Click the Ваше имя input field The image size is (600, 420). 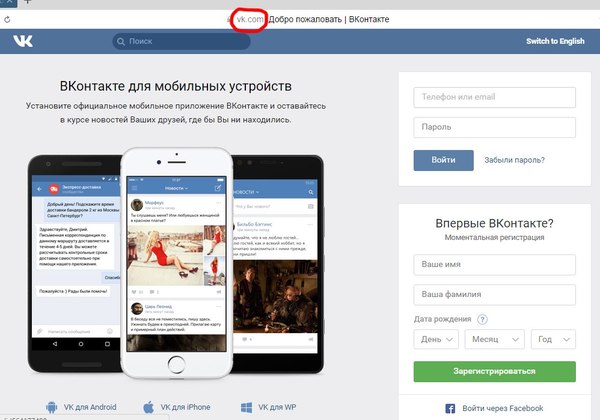pos(494,265)
